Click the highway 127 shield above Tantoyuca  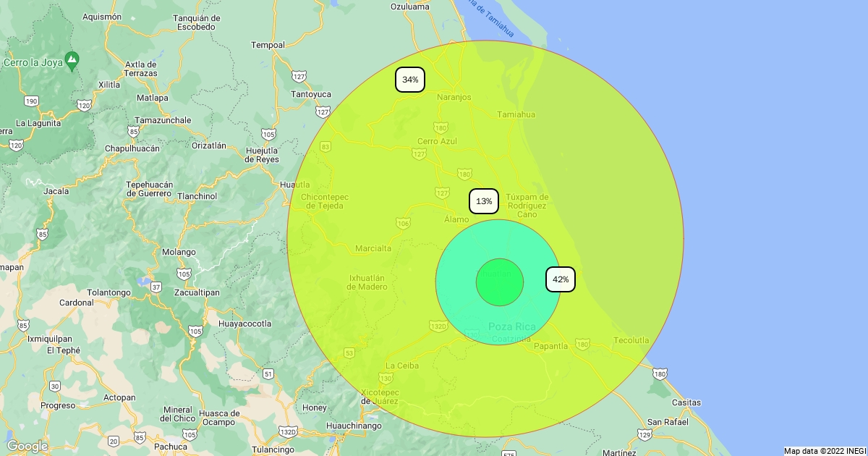point(299,76)
